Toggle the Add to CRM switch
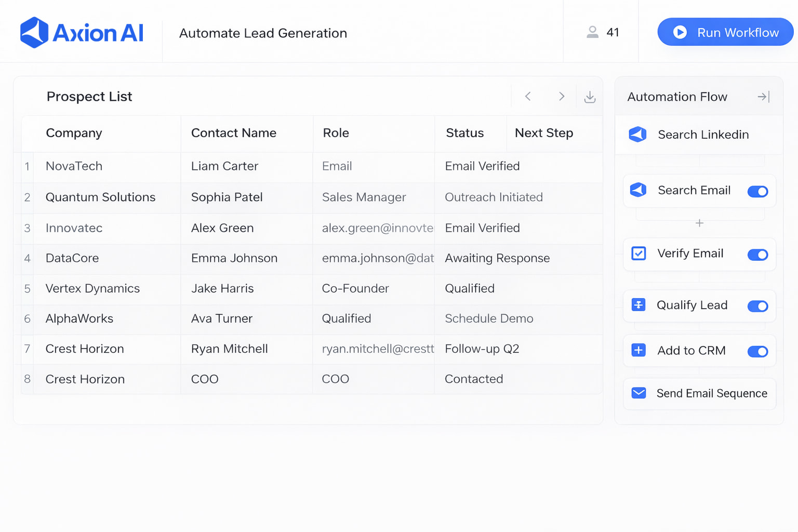Viewport: 798px width, 532px height. click(x=757, y=352)
